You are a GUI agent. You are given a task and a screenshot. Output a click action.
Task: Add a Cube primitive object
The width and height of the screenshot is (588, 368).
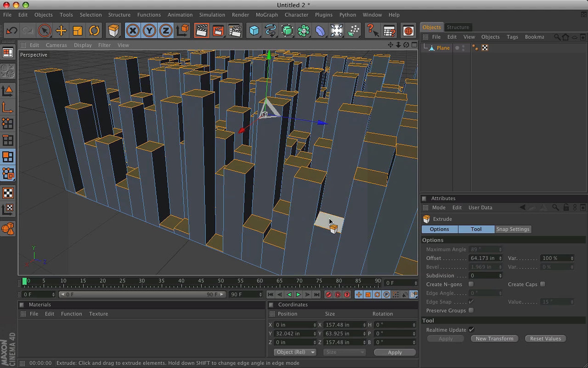pyautogui.click(x=254, y=31)
